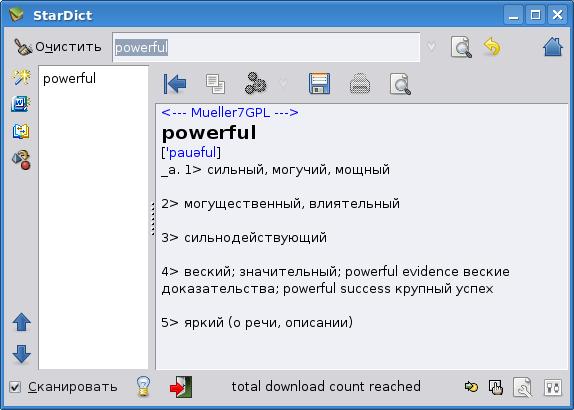Screen dimensions: 574x410
Task: Click the word сильнодействующий
Action: coord(256,238)
